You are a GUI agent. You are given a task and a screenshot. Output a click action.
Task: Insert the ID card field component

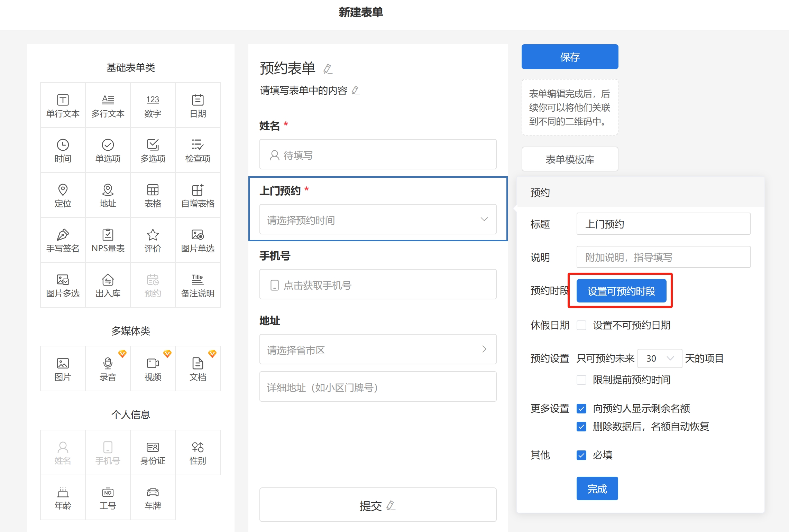[153, 453]
